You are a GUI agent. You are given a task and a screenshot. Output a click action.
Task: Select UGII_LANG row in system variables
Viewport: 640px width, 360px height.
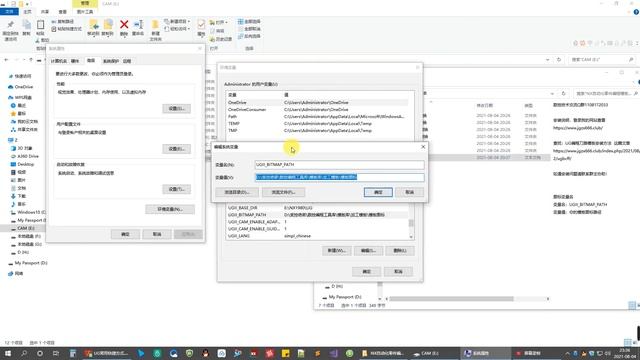318,236
